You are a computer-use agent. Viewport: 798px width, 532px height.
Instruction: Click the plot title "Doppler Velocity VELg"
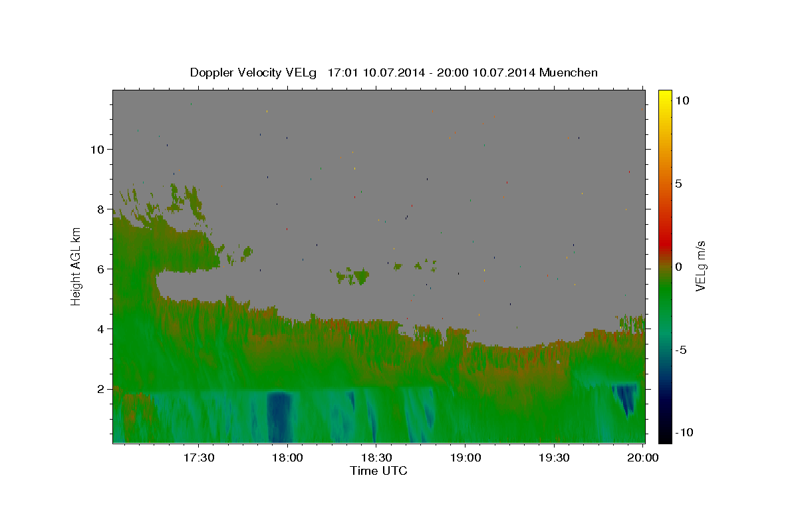pyautogui.click(x=254, y=72)
